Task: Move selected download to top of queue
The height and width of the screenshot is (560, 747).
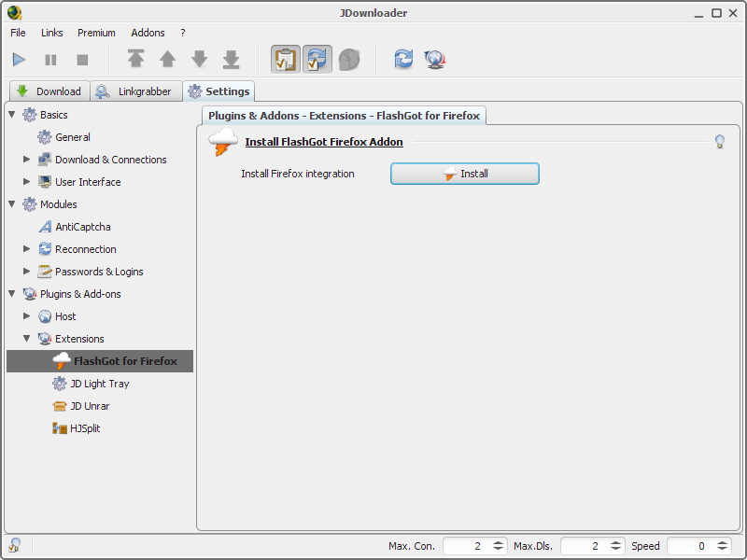Action: [135, 59]
